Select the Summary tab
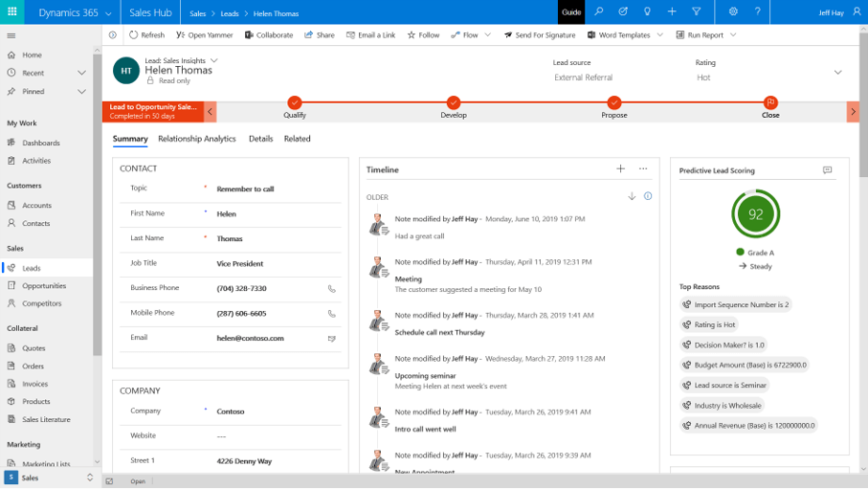This screenshot has width=868, height=489. [x=130, y=139]
